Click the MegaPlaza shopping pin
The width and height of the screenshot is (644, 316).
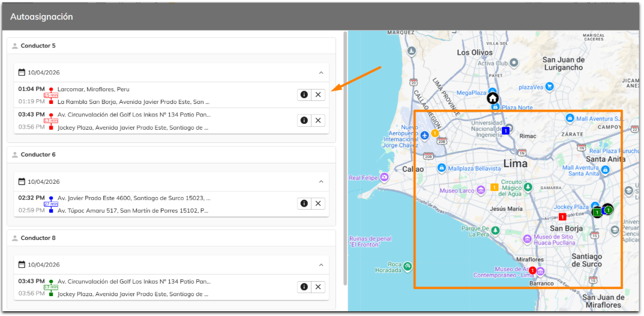tap(492, 92)
